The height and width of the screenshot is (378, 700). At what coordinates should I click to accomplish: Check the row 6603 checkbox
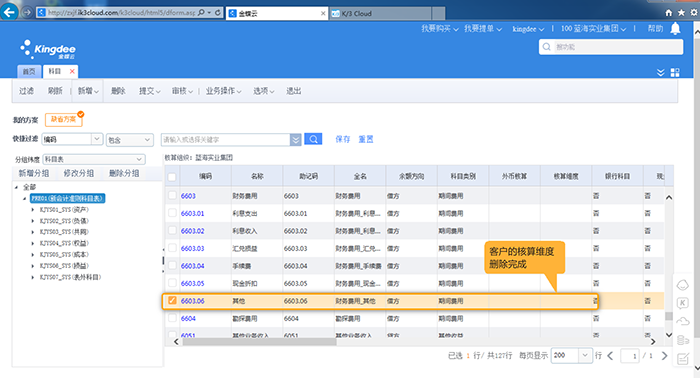172,195
